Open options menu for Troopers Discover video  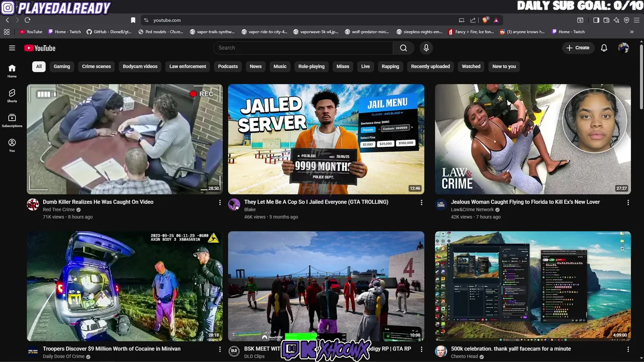pos(219,349)
